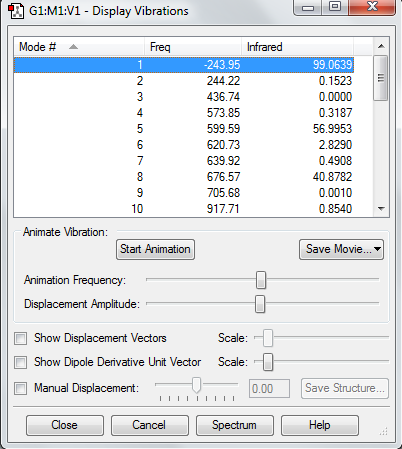
Task: Toggle Show Dipole Derivative Unit Vector
Action: click(21, 362)
